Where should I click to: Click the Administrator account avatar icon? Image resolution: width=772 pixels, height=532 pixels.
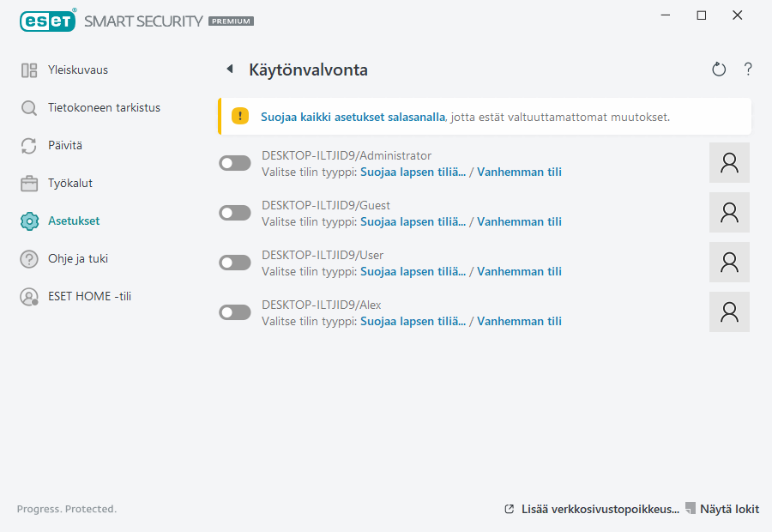point(729,162)
